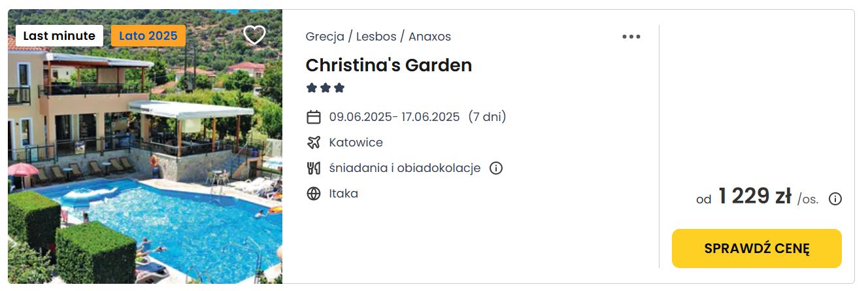Click the three-star hotel rating
Viewport: 868px width, 291px height.
click(x=325, y=88)
